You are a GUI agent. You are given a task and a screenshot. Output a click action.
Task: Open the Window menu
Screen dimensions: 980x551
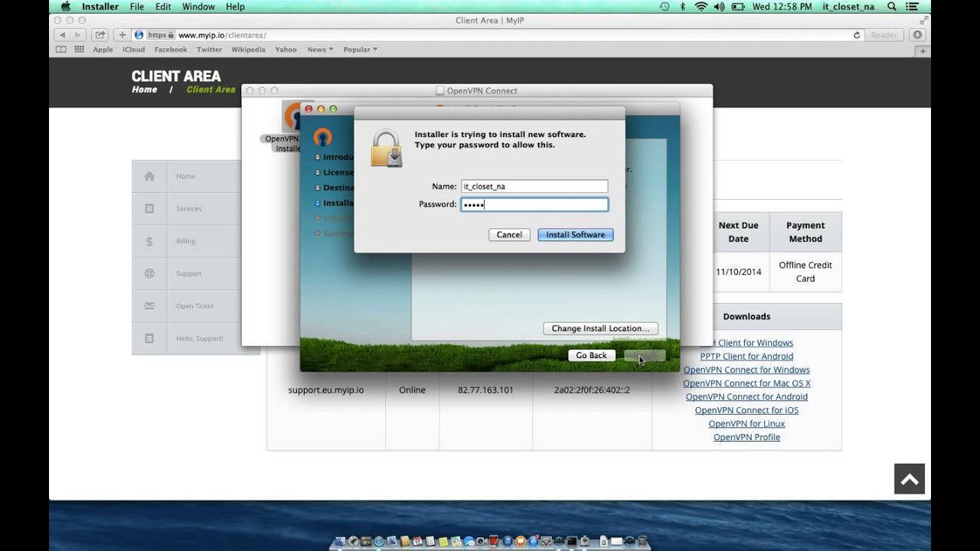198,6
